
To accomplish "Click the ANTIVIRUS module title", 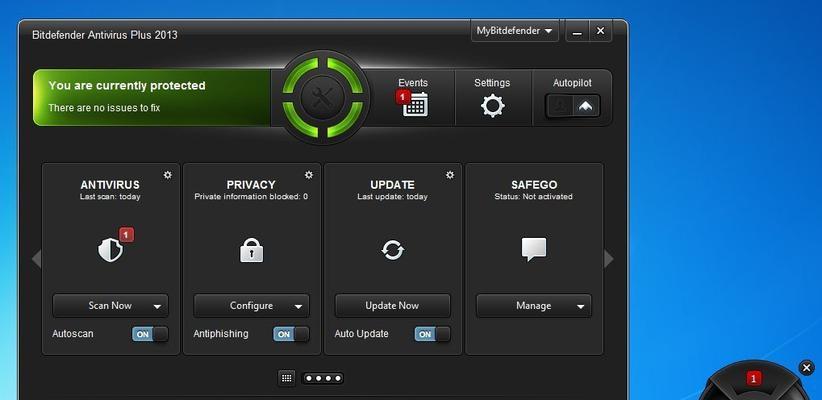I will coord(110,185).
